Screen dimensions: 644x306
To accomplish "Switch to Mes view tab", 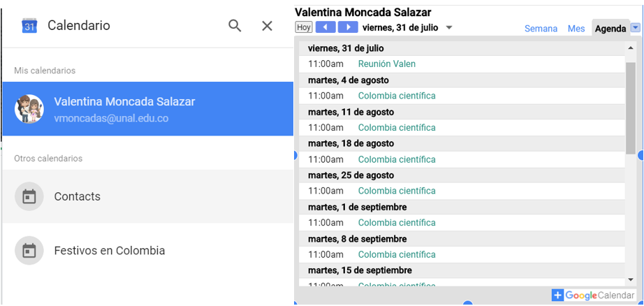I will pyautogui.click(x=576, y=29).
